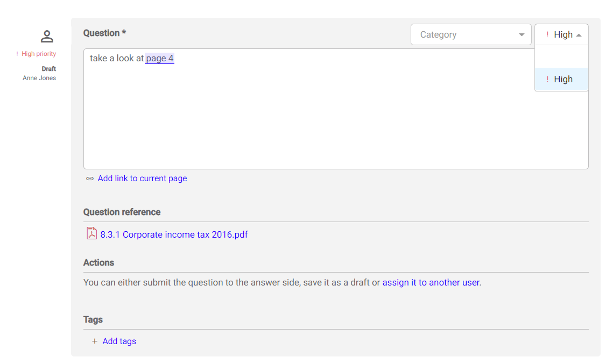Click the 'page 4' link in question
613x364 pixels.
159,58
